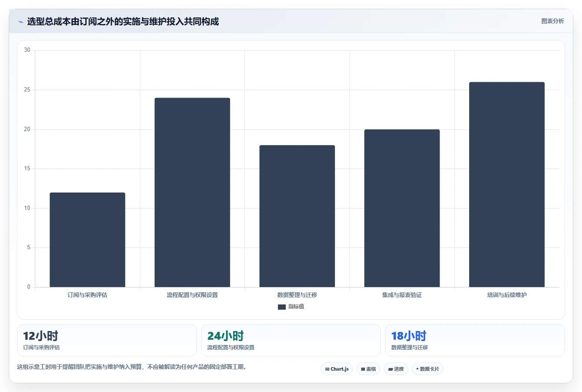Select the 表格 tag chip

[x=369, y=369]
